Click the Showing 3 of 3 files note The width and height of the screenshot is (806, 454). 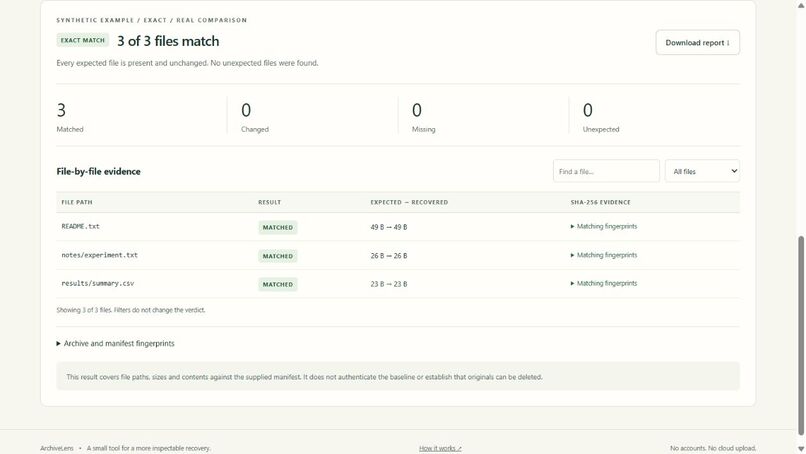(131, 310)
